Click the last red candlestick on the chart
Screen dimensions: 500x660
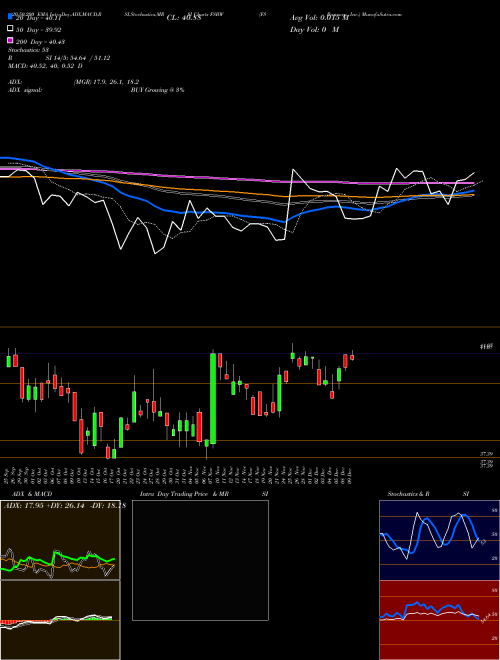coord(352,358)
